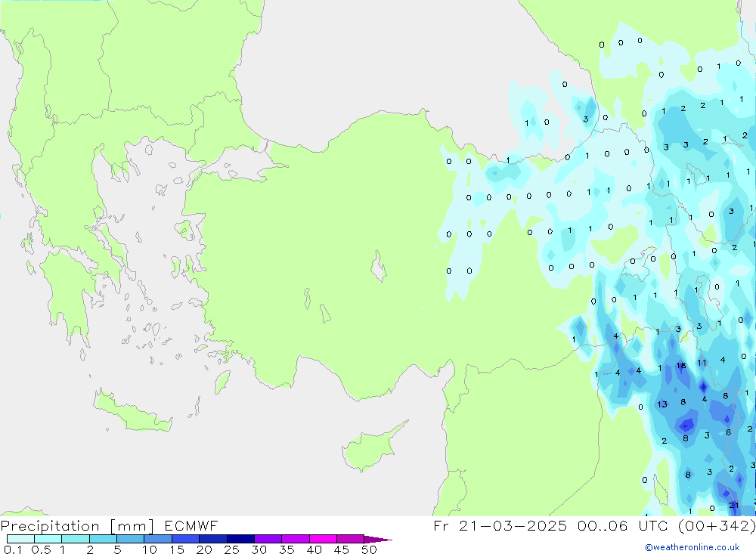Viewport: 756px width, 554px height.
Task: Click the '0.1' legend scale label
Action: point(13,549)
